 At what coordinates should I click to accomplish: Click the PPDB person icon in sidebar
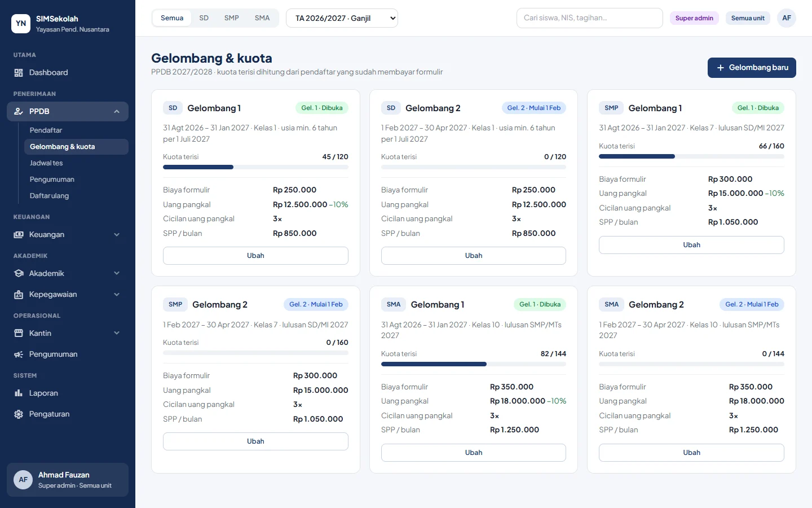point(19,112)
